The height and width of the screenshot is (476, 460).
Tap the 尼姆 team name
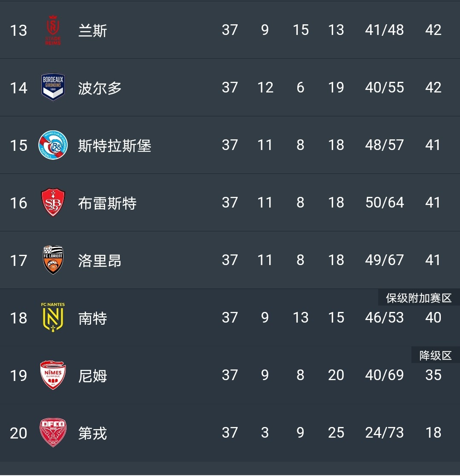coord(92,376)
